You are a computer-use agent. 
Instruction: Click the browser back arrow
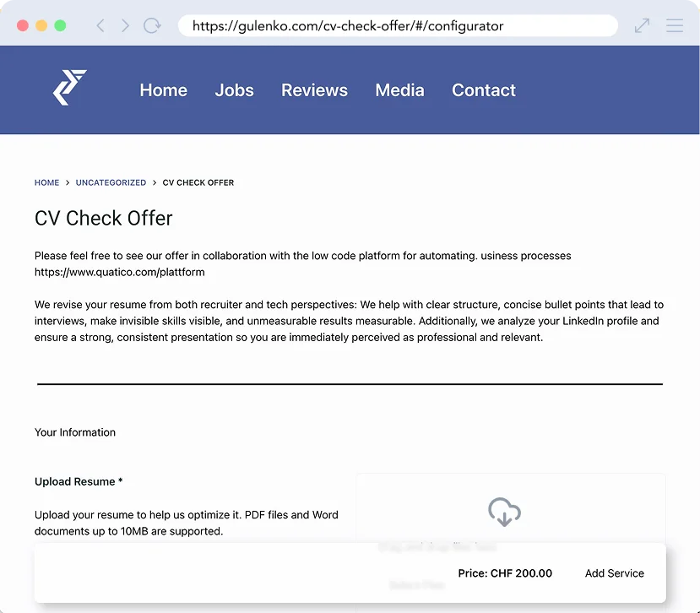(100, 25)
